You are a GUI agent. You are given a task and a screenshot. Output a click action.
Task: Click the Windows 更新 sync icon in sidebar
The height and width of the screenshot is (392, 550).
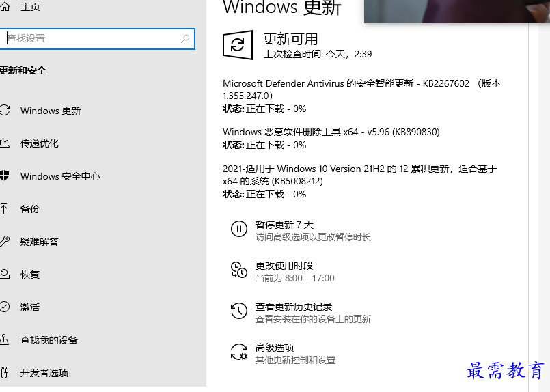[5, 111]
